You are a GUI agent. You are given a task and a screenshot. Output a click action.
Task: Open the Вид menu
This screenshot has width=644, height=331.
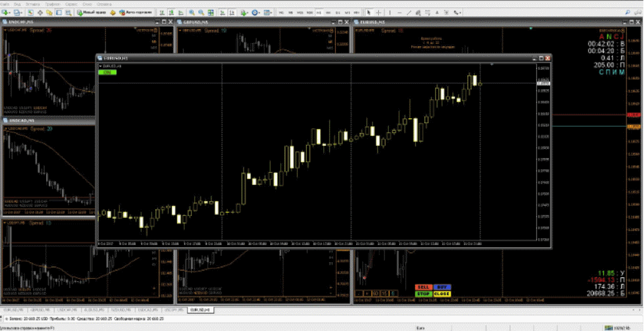pos(17,4)
